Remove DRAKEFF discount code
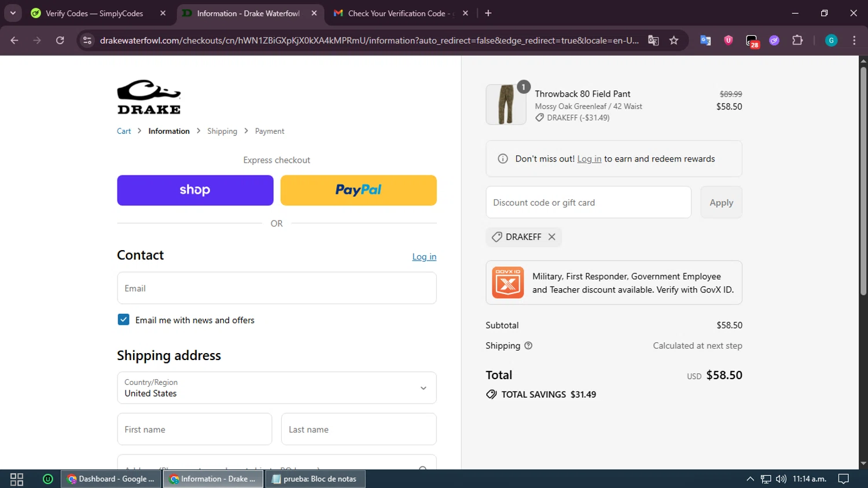The image size is (868, 488). pyautogui.click(x=552, y=237)
